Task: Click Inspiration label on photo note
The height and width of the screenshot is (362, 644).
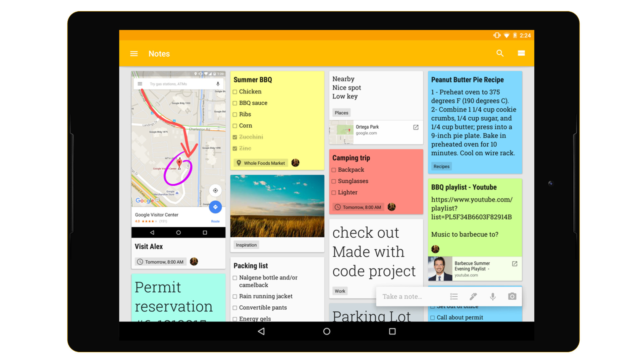Action: click(x=247, y=244)
